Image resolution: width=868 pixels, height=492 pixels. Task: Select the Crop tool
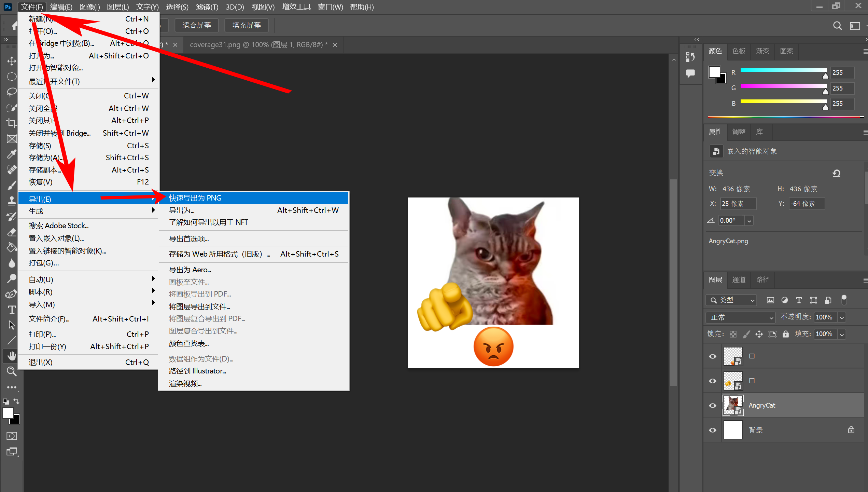click(12, 123)
